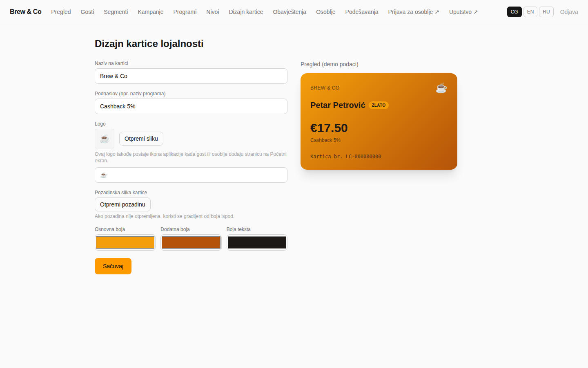This screenshot has height=368, width=588.
Task: Focus the Podnaslov input field
Action: [x=191, y=106]
